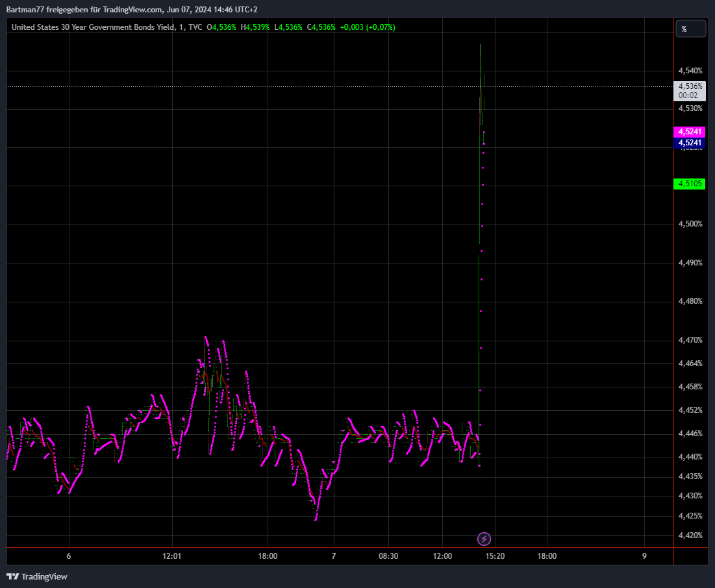Click the time axis label 12:00
This screenshot has width=715, height=588.
442,556
